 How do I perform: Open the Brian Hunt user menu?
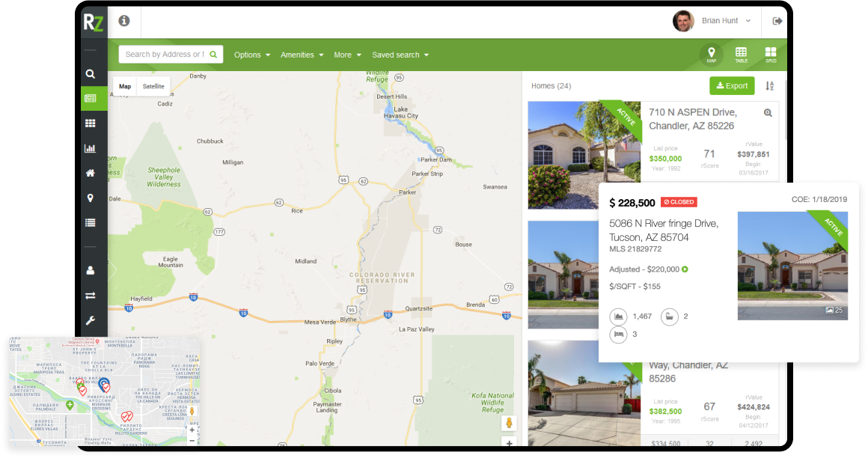pyautogui.click(x=726, y=20)
